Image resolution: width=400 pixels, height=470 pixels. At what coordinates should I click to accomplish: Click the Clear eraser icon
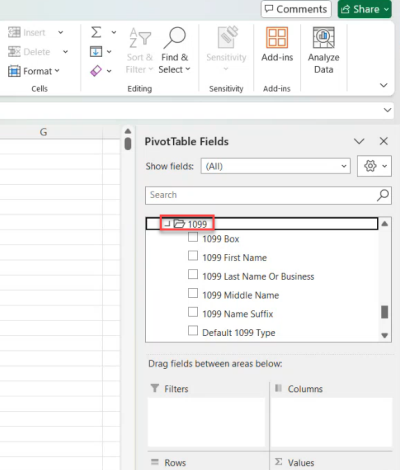[x=96, y=71]
